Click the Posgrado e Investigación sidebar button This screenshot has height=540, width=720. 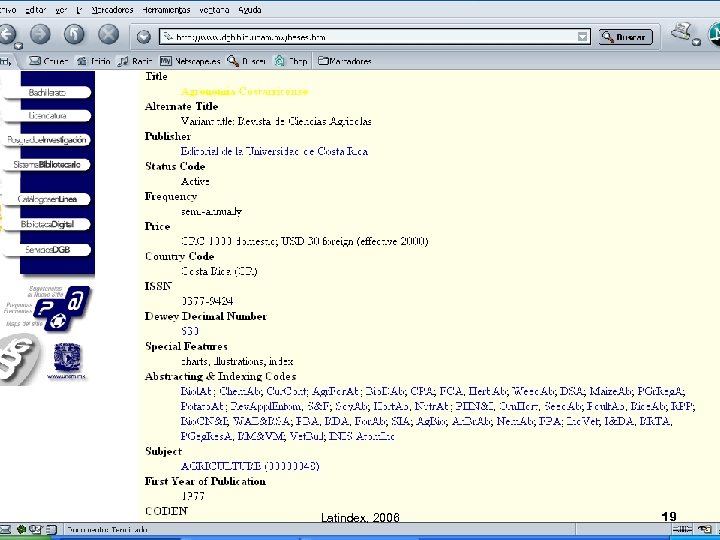point(47,140)
